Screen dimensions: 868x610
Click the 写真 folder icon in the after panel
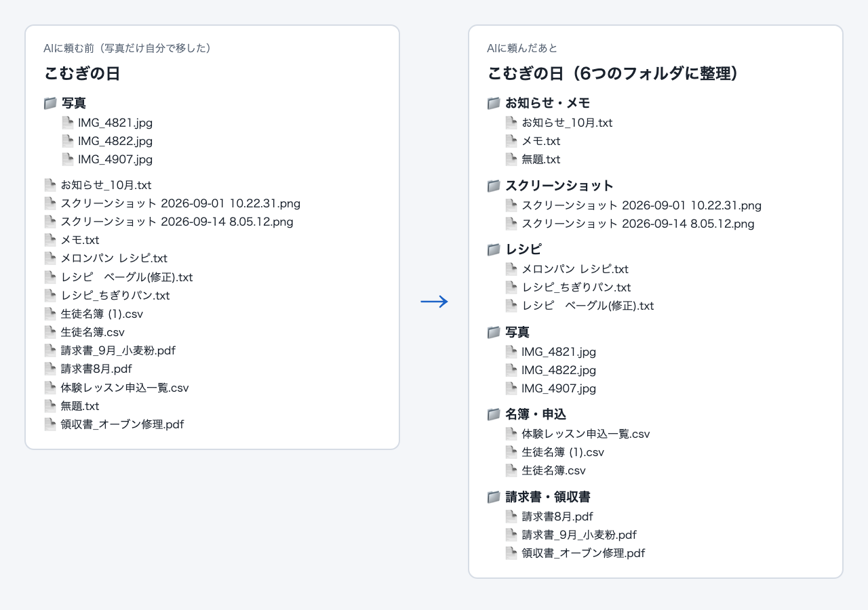494,332
